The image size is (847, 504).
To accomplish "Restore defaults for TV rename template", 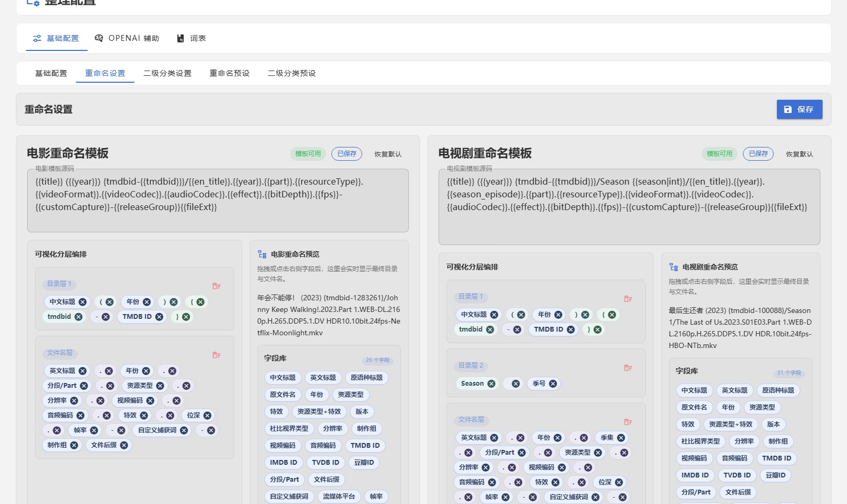I will pos(799,154).
